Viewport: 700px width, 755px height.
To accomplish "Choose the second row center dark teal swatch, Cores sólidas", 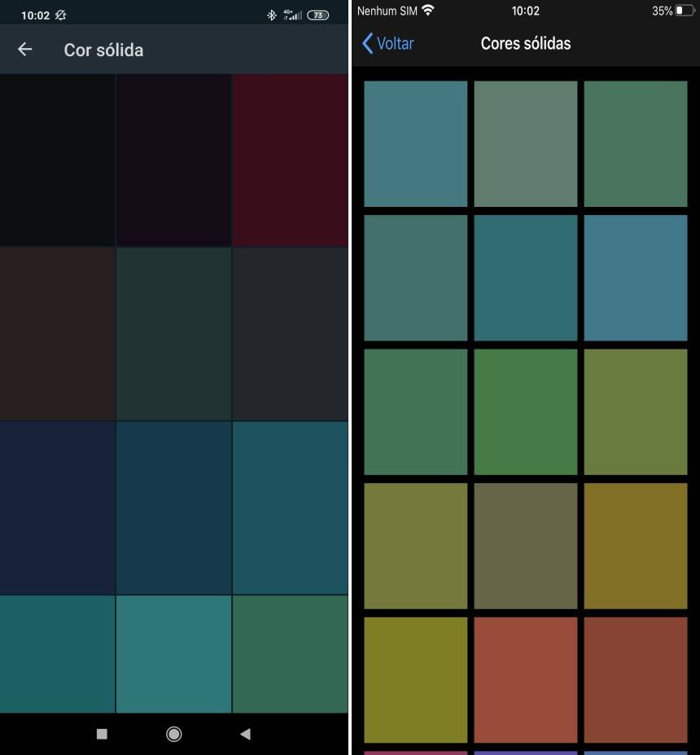I will pos(525,278).
